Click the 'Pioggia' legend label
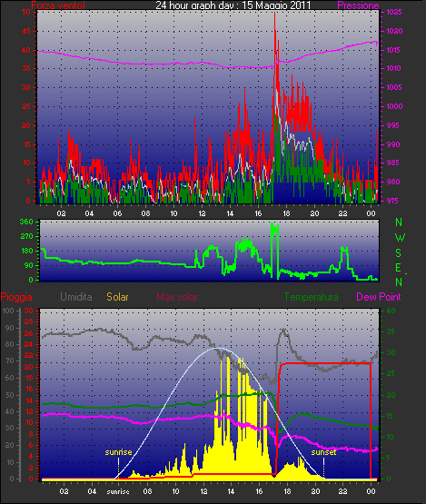Image resolution: width=426 pixels, height=504 pixels. 16,297
